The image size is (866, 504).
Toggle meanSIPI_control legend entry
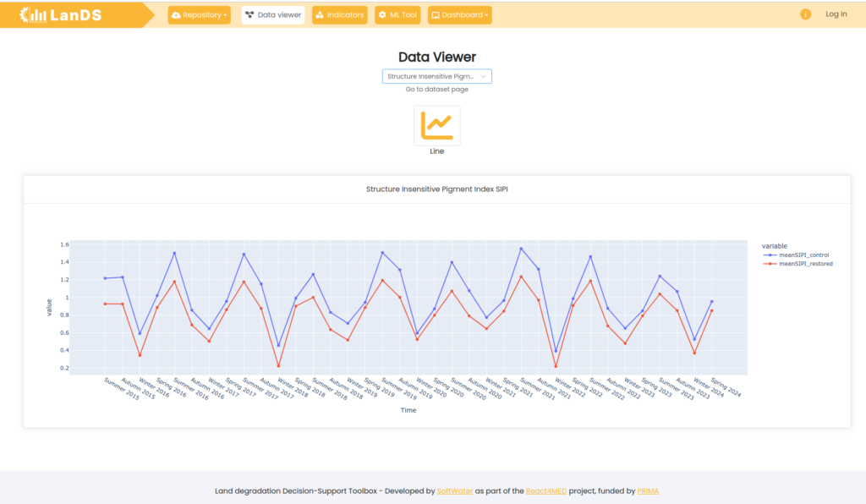pyautogui.click(x=797, y=255)
